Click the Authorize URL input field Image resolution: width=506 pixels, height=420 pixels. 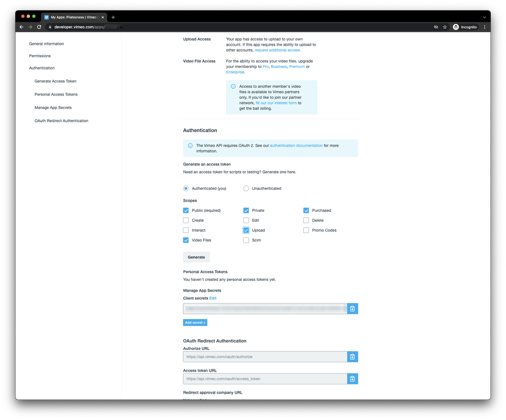click(x=265, y=357)
